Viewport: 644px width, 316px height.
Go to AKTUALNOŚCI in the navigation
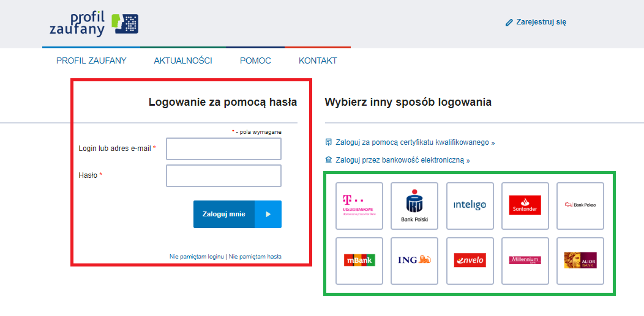(183, 61)
